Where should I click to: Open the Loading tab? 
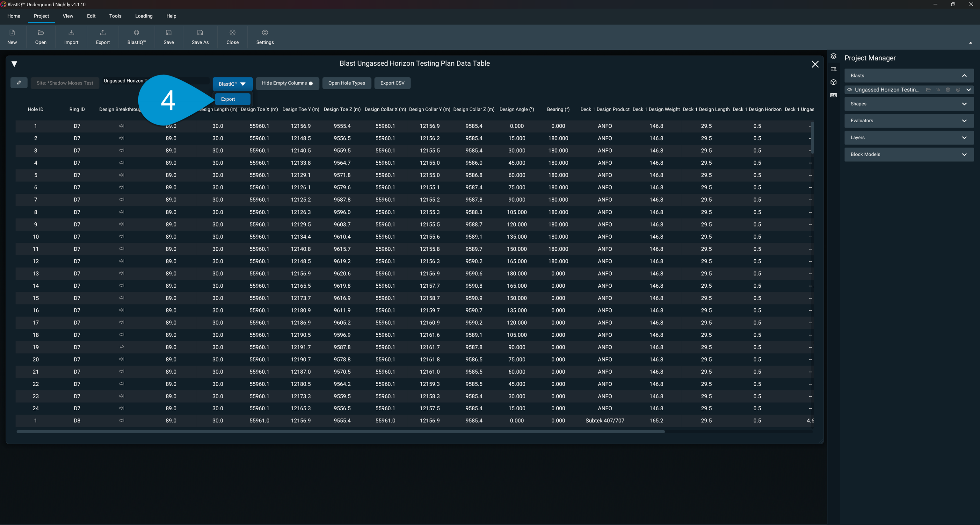point(144,16)
